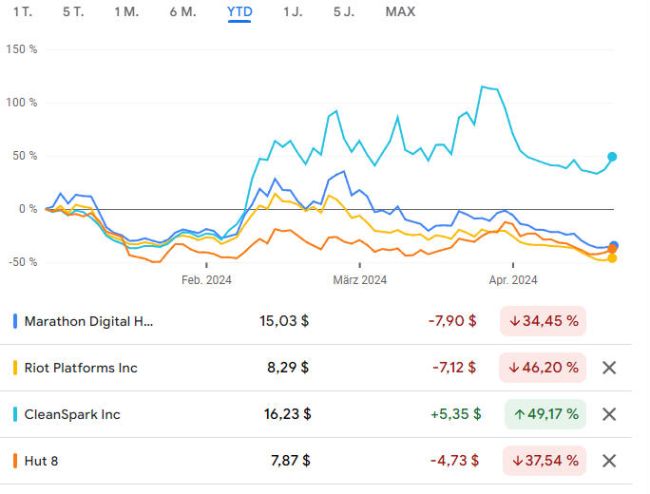The width and height of the screenshot is (650, 494).
Task: Click Marathon blue endpoint dot on chart
Action: tap(614, 245)
